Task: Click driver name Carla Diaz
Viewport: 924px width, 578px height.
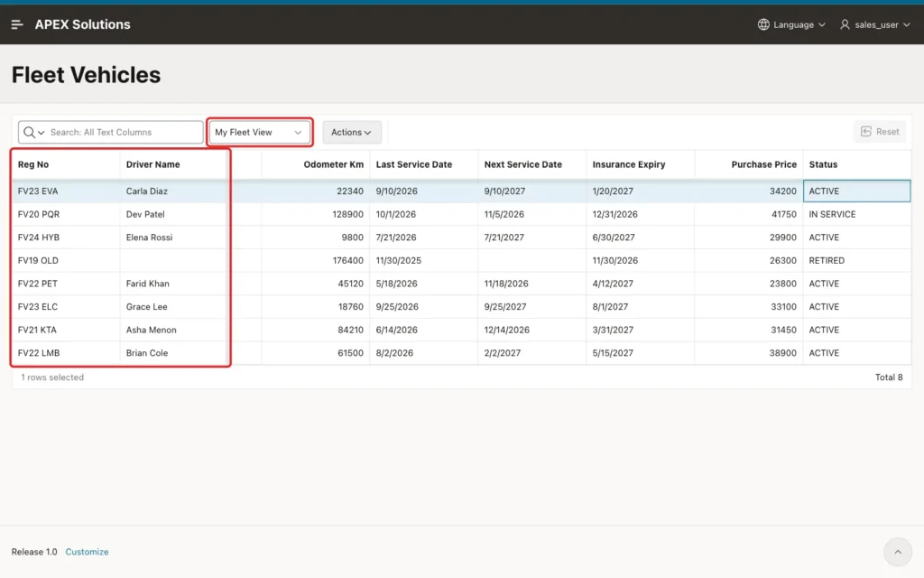Action: (147, 191)
